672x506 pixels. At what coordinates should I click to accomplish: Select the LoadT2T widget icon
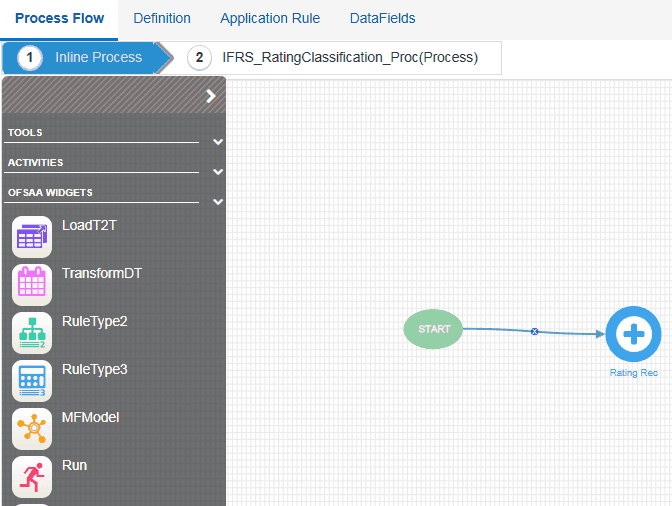(x=32, y=237)
